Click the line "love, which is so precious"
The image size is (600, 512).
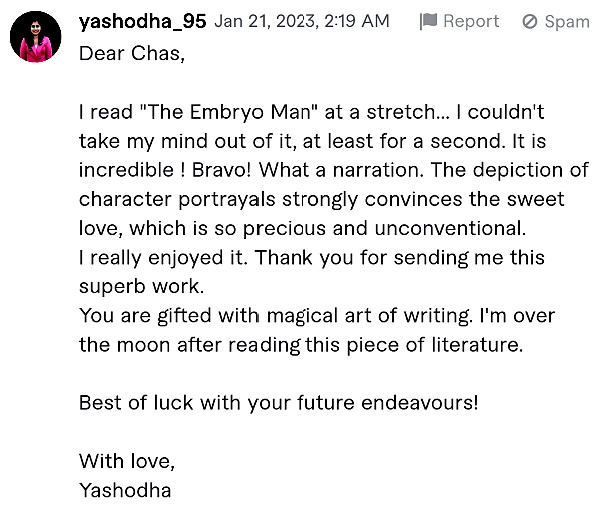point(302,228)
